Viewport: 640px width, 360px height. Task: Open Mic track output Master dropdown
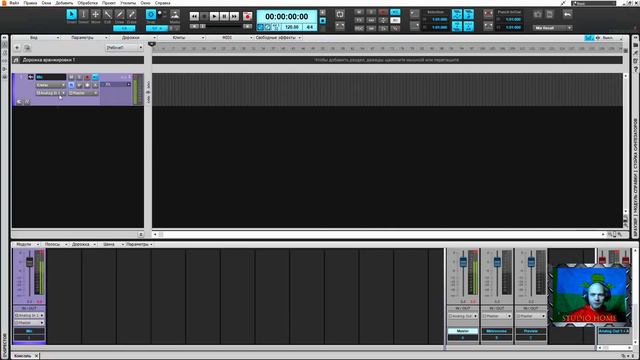[x=83, y=93]
